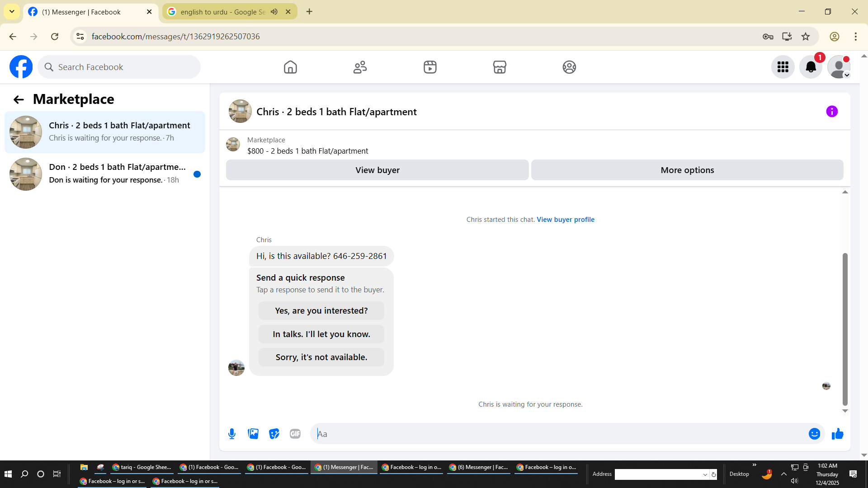Open the View buyer profile link
Image resolution: width=868 pixels, height=488 pixels.
click(x=565, y=220)
